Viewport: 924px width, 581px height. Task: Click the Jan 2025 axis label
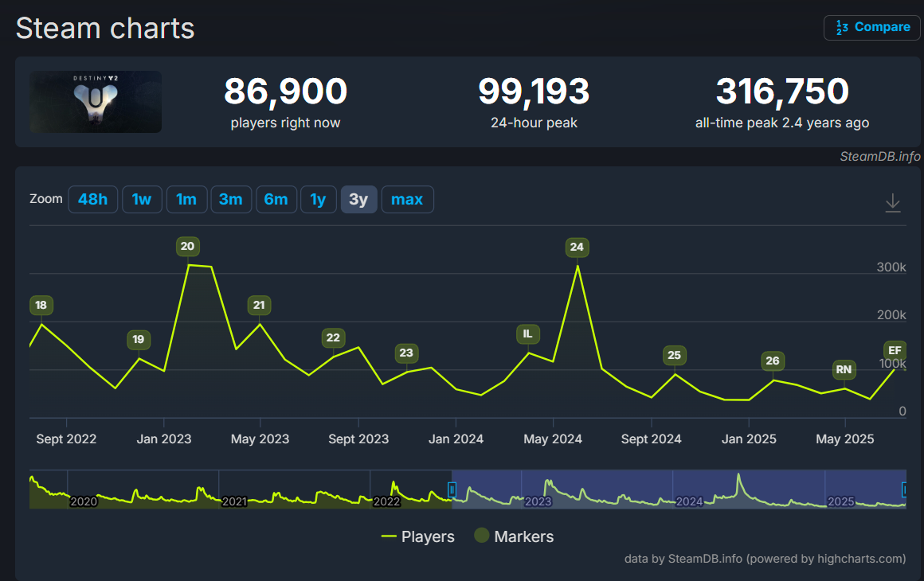[749, 439]
